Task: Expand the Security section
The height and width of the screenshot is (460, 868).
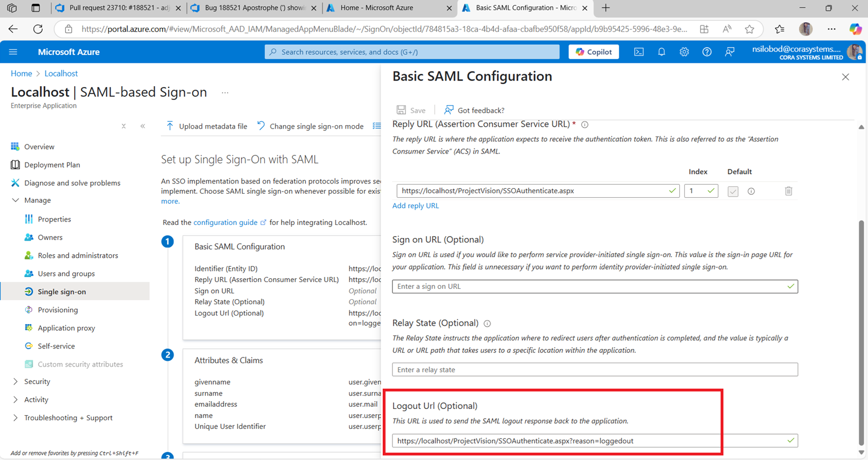Action: (37, 382)
